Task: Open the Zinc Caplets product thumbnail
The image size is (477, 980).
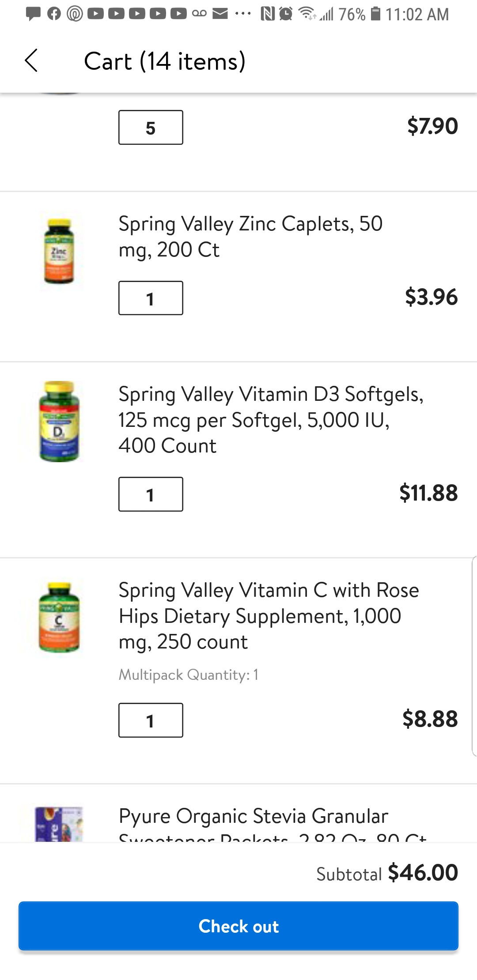Action: tap(59, 251)
